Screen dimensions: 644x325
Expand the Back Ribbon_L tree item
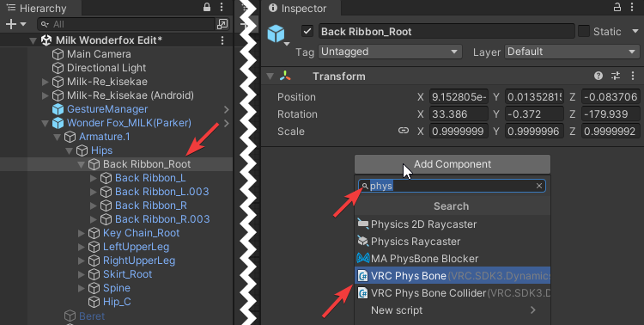[x=94, y=178]
